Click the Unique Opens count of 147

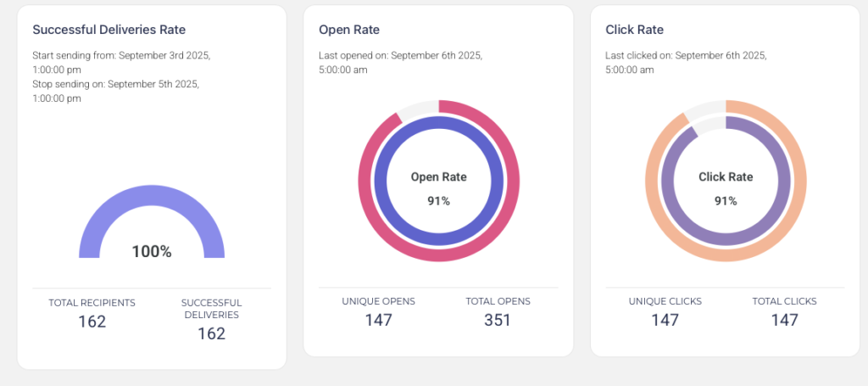379,320
